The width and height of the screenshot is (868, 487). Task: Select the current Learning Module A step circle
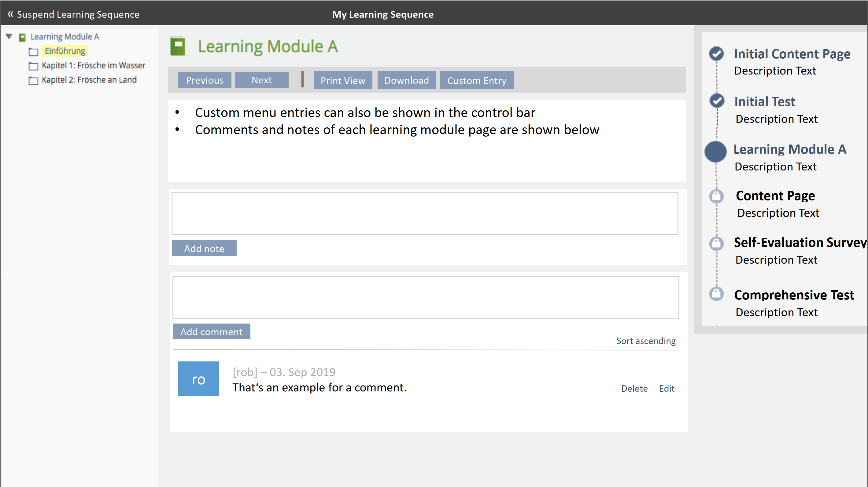coord(715,152)
